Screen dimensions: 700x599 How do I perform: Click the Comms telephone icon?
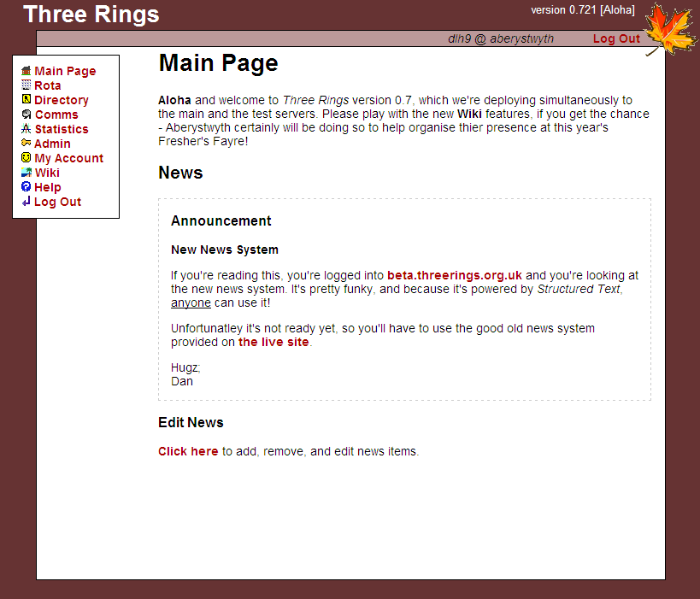pyautogui.click(x=27, y=115)
